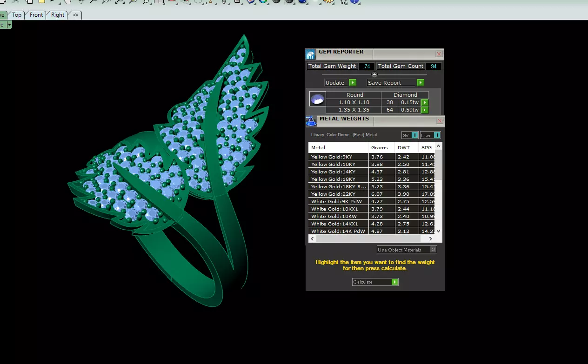Image resolution: width=588 pixels, height=364 pixels.
Task: Toggle the GV switch in Metal Weights
Action: click(410, 135)
